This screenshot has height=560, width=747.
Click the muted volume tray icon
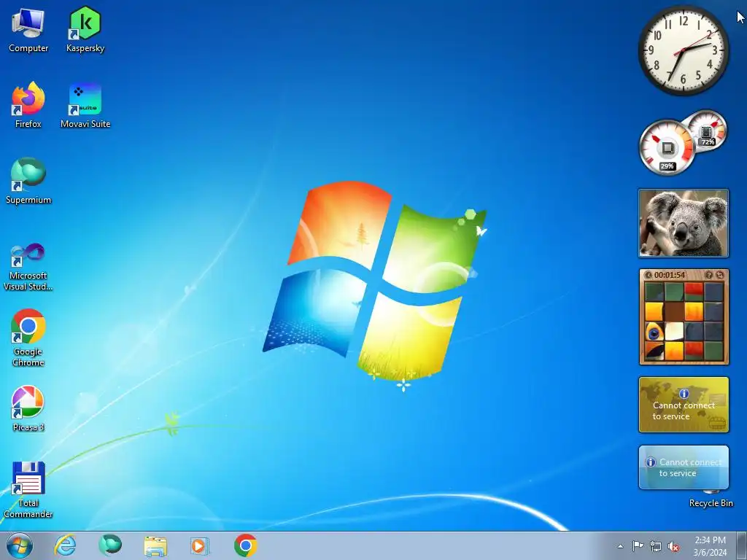click(673, 547)
